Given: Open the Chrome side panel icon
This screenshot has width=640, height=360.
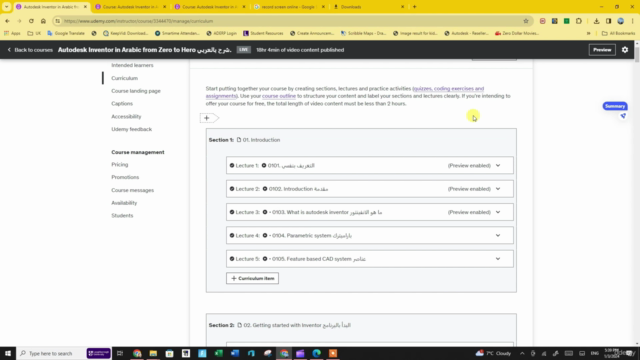Looking at the screenshot, I should coord(608,21).
